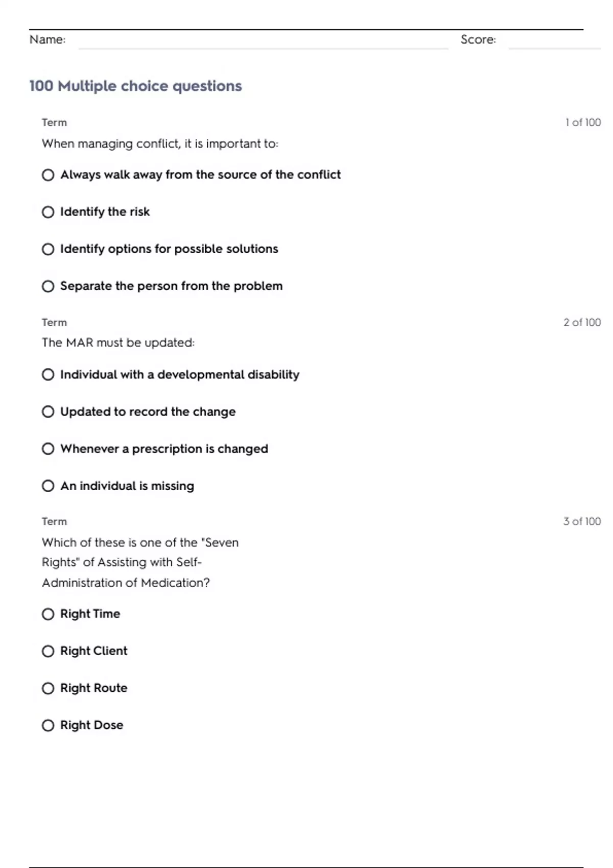Click the 'The MAR must be updated' question
The width and height of the screenshot is (613, 868).
click(x=118, y=343)
